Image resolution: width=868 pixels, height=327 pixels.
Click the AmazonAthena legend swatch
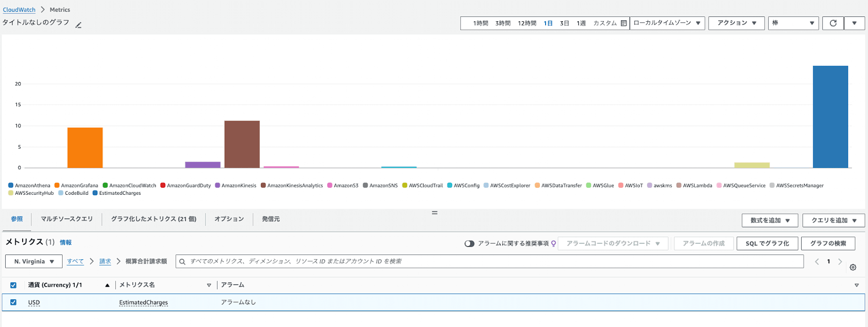pyautogui.click(x=11, y=185)
